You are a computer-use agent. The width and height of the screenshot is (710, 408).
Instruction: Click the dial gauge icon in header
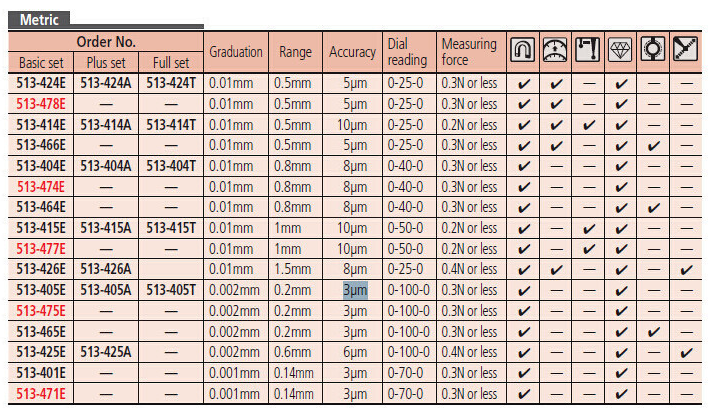[x=555, y=51]
